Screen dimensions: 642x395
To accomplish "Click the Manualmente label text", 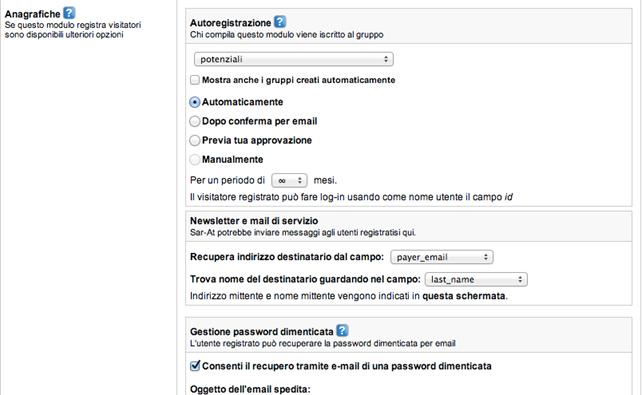I will (x=233, y=160).
